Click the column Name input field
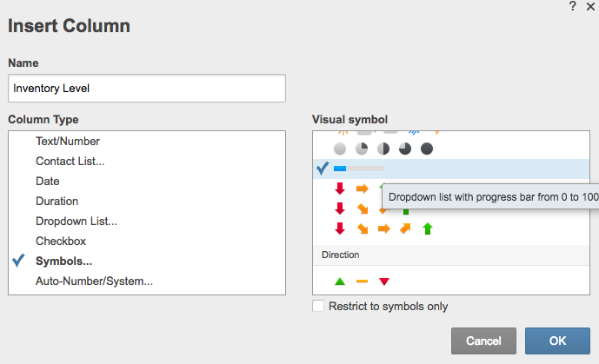The height and width of the screenshot is (364, 599). click(x=147, y=88)
